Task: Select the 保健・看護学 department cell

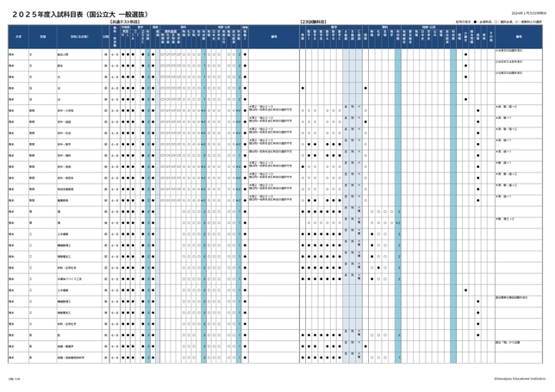Action: (x=67, y=345)
